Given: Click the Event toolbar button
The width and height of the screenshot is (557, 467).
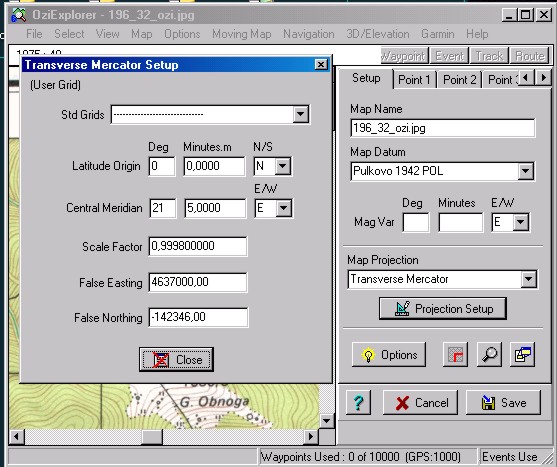Looking at the screenshot, I should (x=449, y=56).
